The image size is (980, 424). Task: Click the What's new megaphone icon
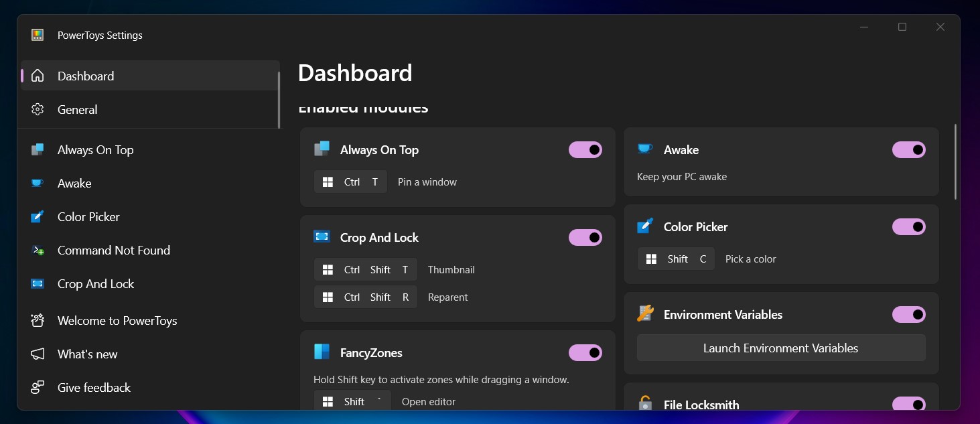38,354
